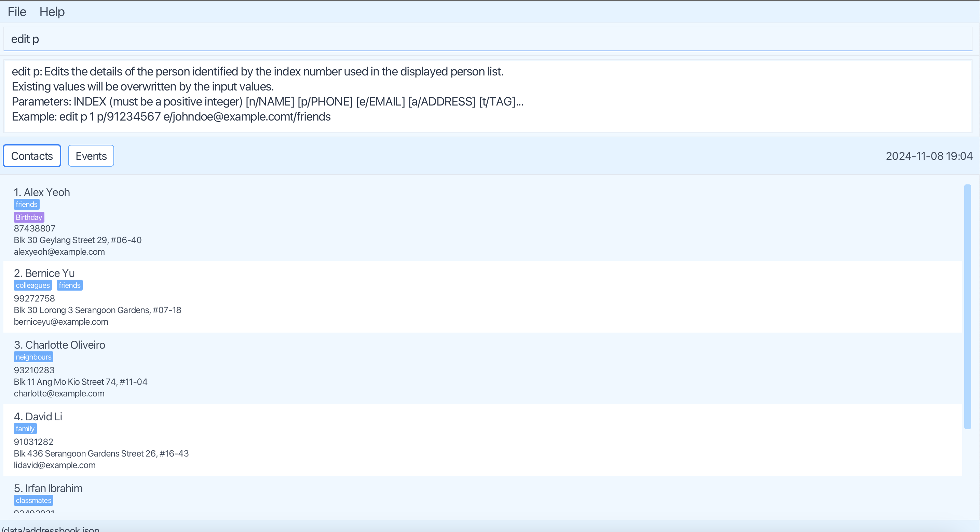Open the File menu
This screenshot has height=532, width=980.
(17, 12)
